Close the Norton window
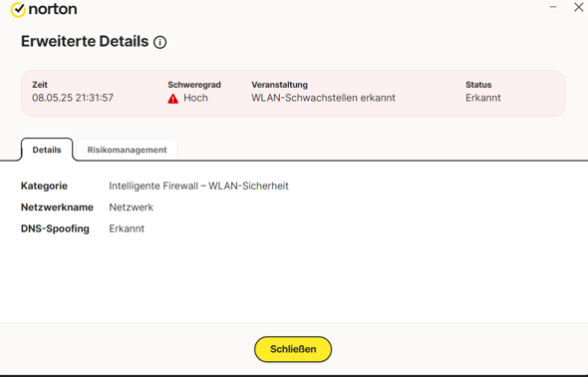This screenshot has height=377, width=588. click(x=579, y=7)
